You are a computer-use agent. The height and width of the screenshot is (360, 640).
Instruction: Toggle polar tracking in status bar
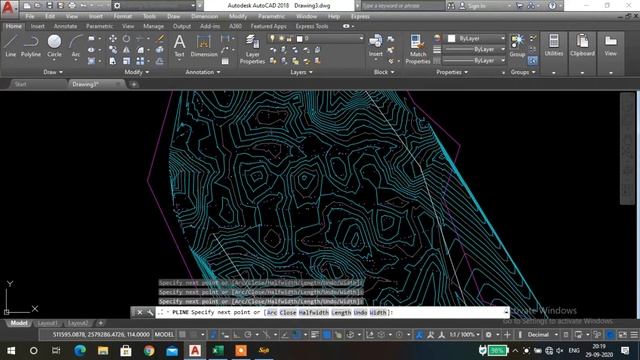point(248,335)
